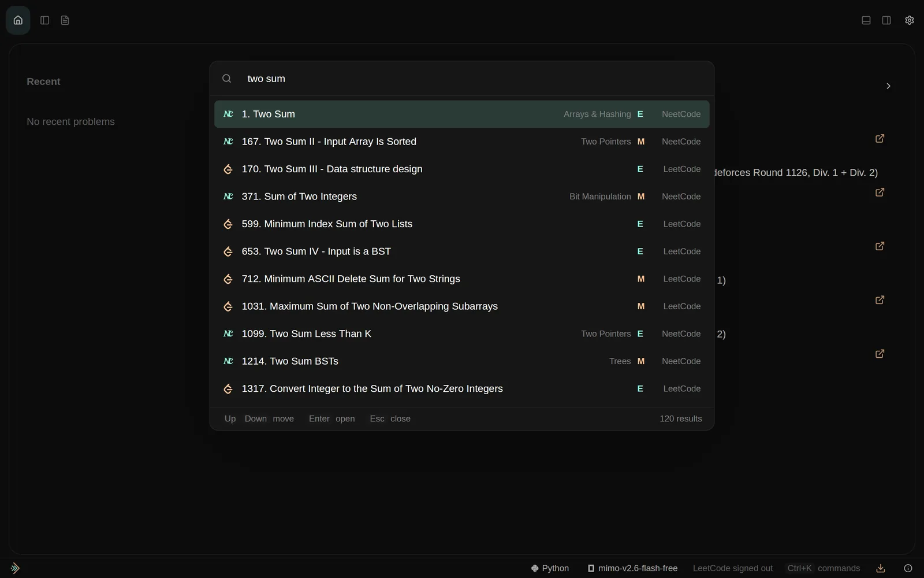Open the first external link icon behind the search palette
This screenshot has width=924, height=578.
[880, 139]
